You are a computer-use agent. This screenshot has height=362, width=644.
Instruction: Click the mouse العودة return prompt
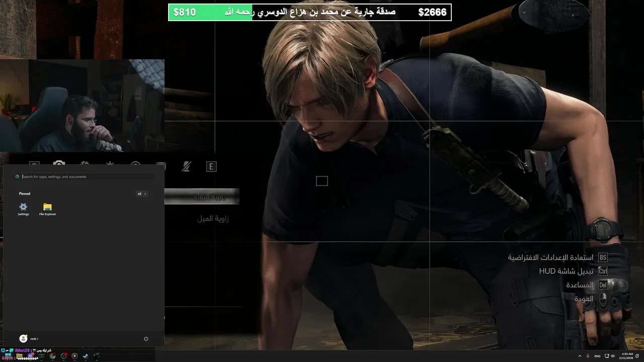coord(591,299)
